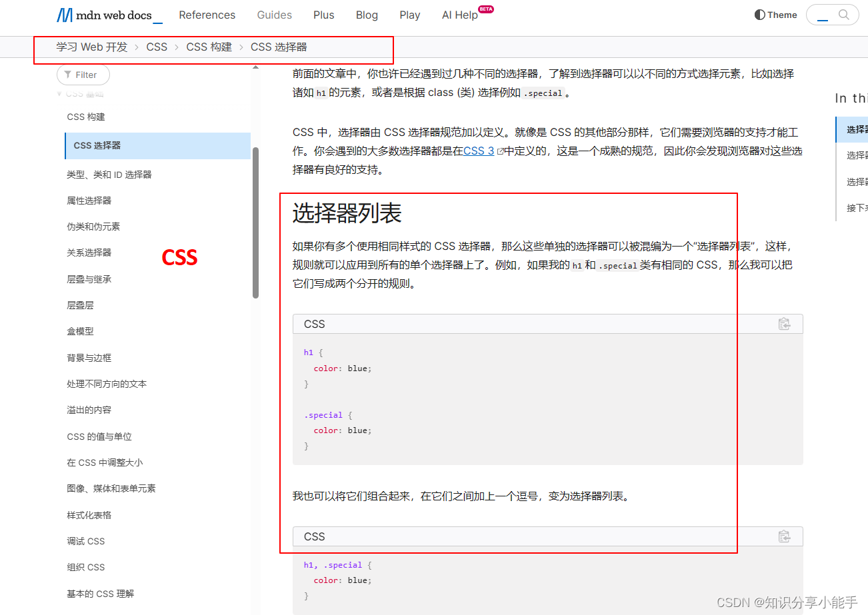
Task: Open 在 CSS 中调整大小 link
Action: [105, 462]
